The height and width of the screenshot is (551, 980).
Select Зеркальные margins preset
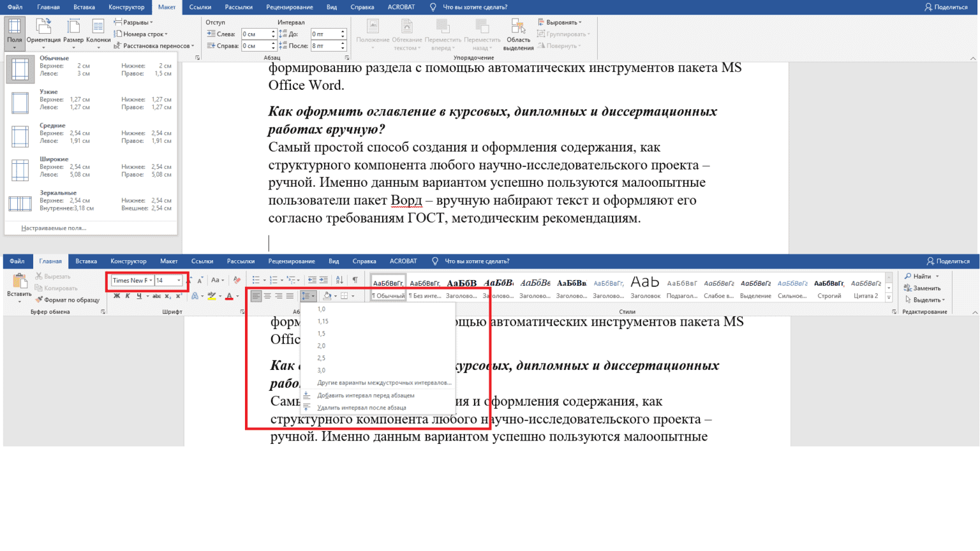click(91, 203)
